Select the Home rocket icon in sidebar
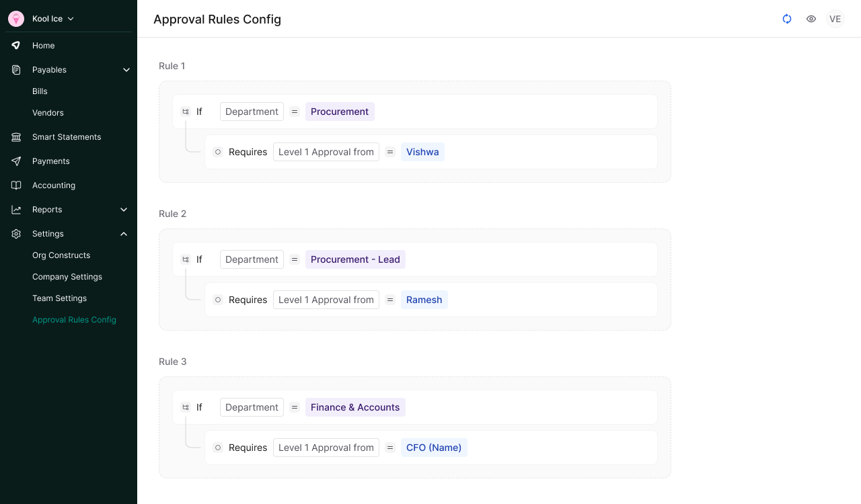The height and width of the screenshot is (504, 861). click(x=15, y=45)
